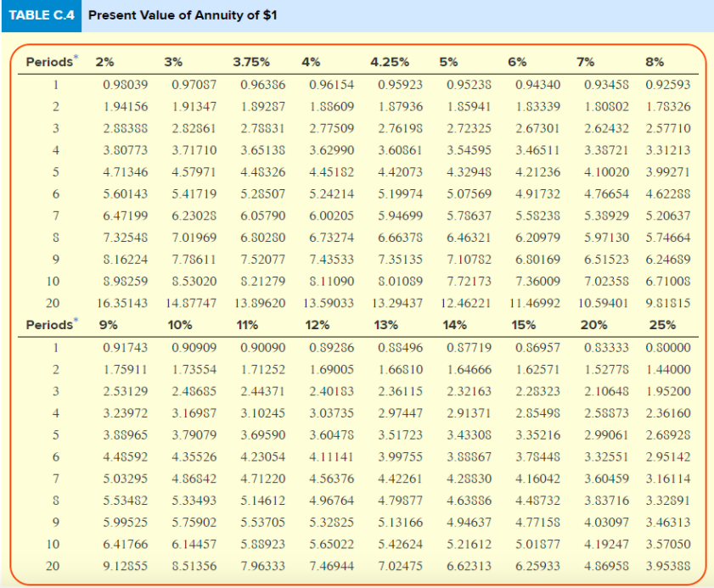Click the TABLE C.4 label
The image size is (714, 588).
(x=42, y=15)
